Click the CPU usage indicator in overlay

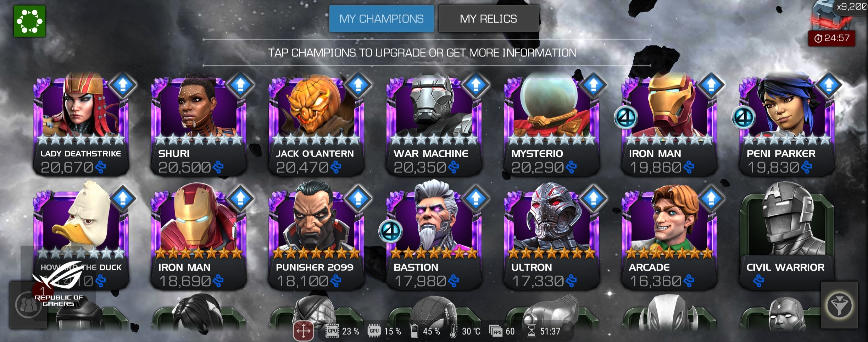tap(342, 331)
